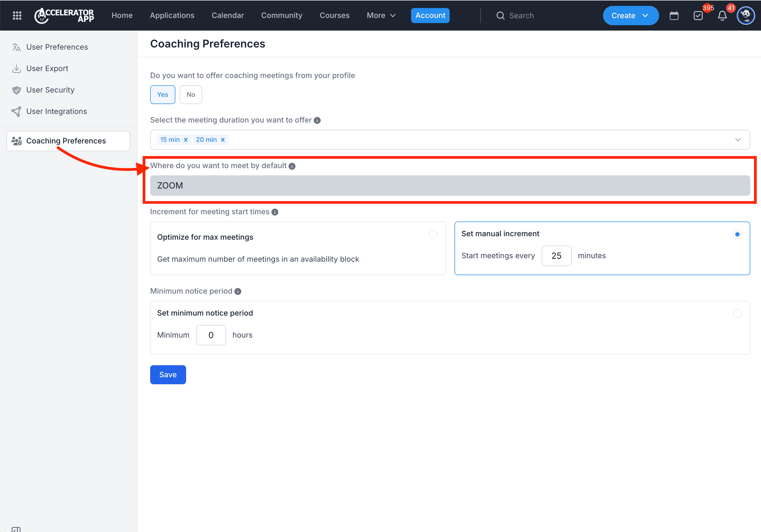This screenshot has height=532, width=761.
Task: Expand the meeting duration dropdown arrow
Action: [738, 140]
